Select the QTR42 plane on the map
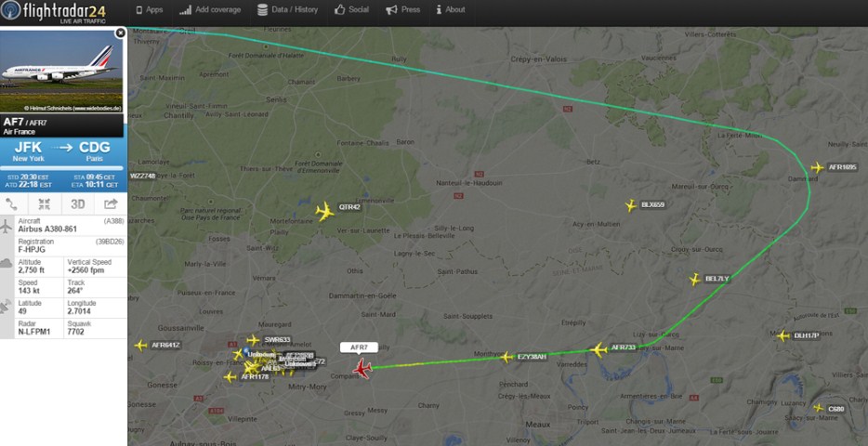The image size is (868, 446). 325,211
